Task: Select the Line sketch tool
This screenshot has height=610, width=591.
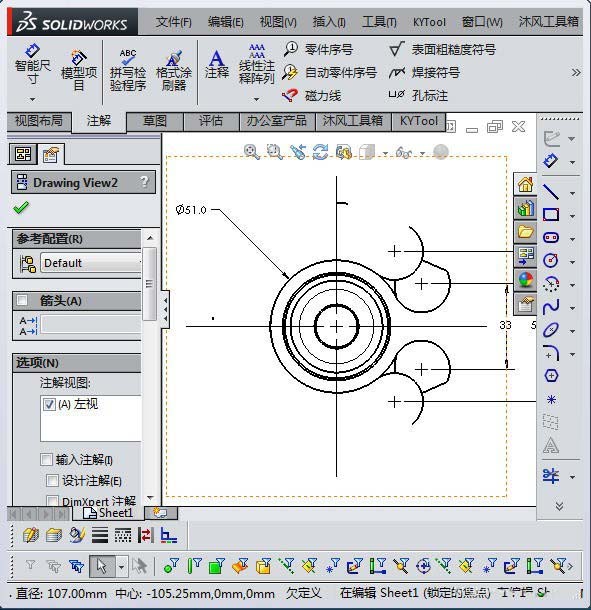Action: (551, 192)
